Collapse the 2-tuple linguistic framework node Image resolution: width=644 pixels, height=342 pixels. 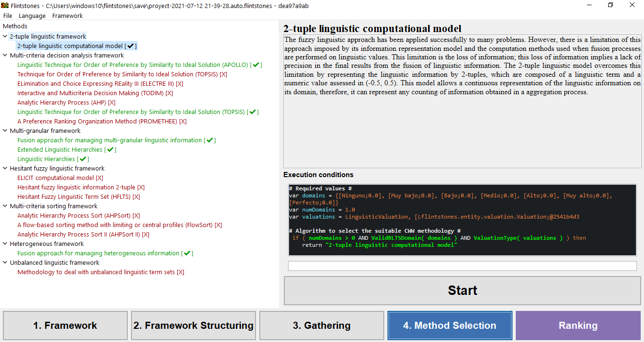(5, 37)
